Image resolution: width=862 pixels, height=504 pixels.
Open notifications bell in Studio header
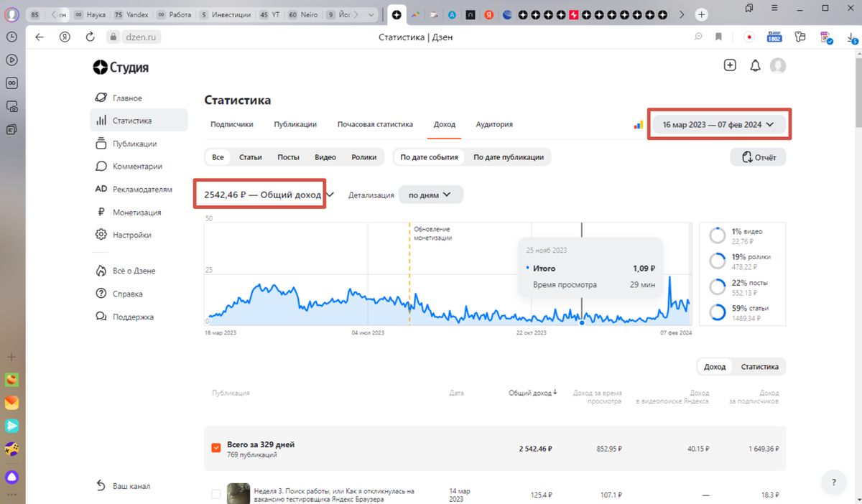point(755,66)
